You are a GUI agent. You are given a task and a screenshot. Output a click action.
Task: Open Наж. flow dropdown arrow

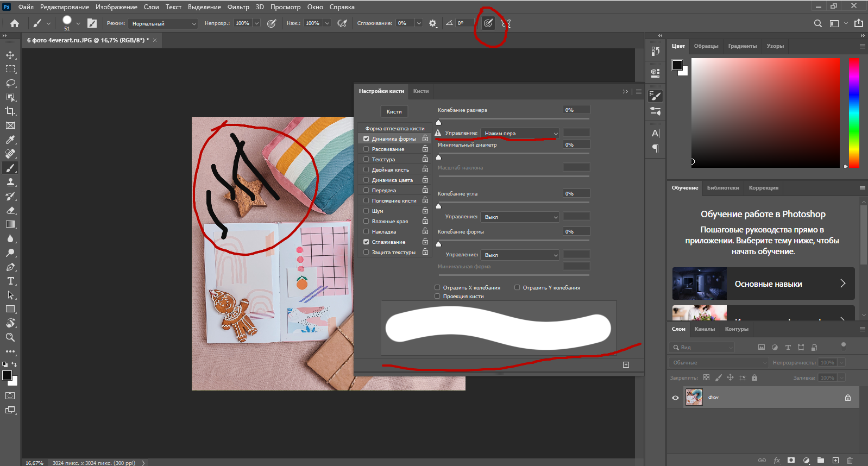tap(327, 23)
